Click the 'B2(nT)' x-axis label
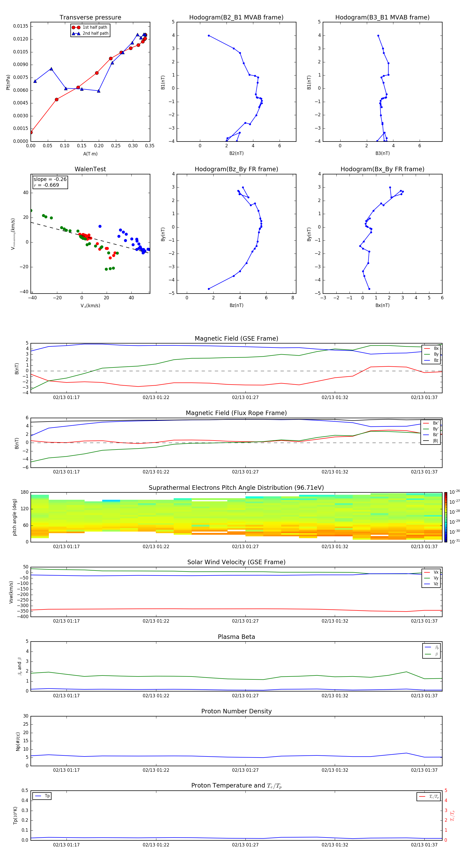The height and width of the screenshot is (868, 473). 236,153
